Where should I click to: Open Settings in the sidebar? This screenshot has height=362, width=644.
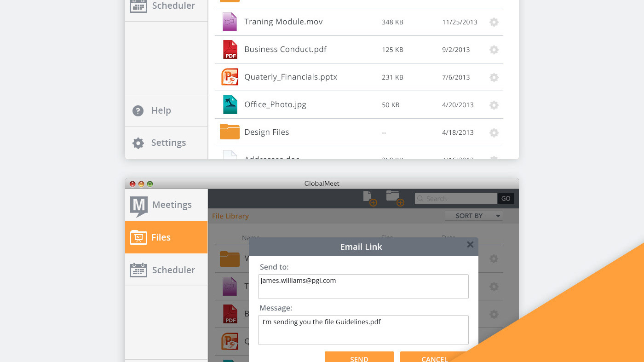pyautogui.click(x=167, y=143)
